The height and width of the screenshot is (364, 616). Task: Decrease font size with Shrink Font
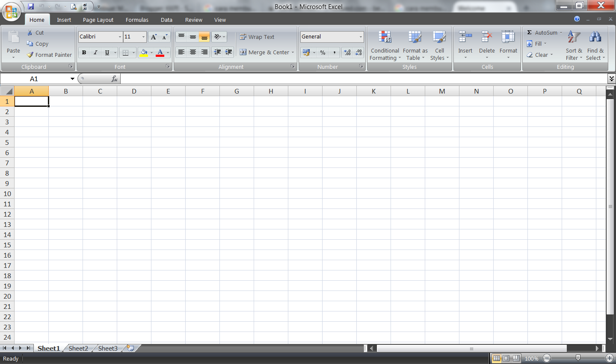pyautogui.click(x=165, y=37)
